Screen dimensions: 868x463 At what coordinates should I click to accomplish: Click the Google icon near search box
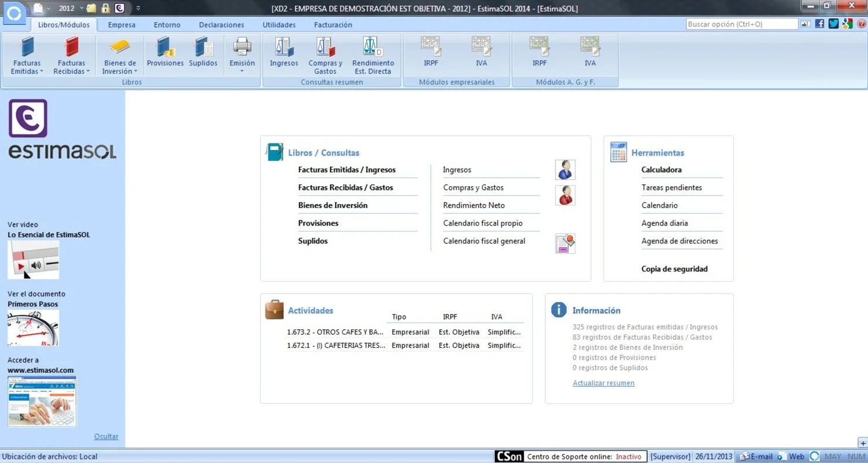(x=848, y=24)
